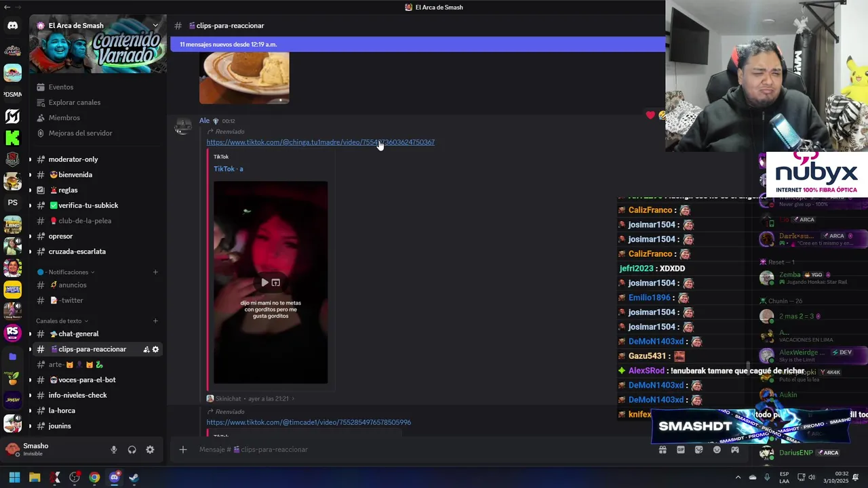Click the 'TikTok · a' embed title
Image resolution: width=868 pixels, height=488 pixels.
coord(229,169)
